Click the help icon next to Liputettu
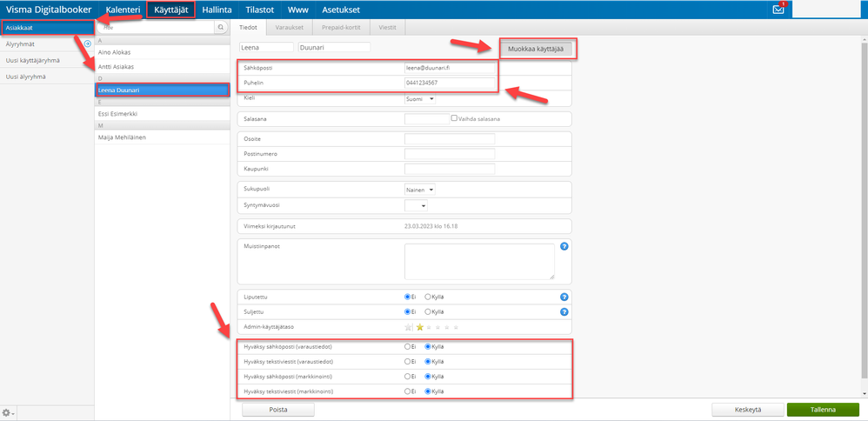The image size is (868, 421). tap(564, 297)
